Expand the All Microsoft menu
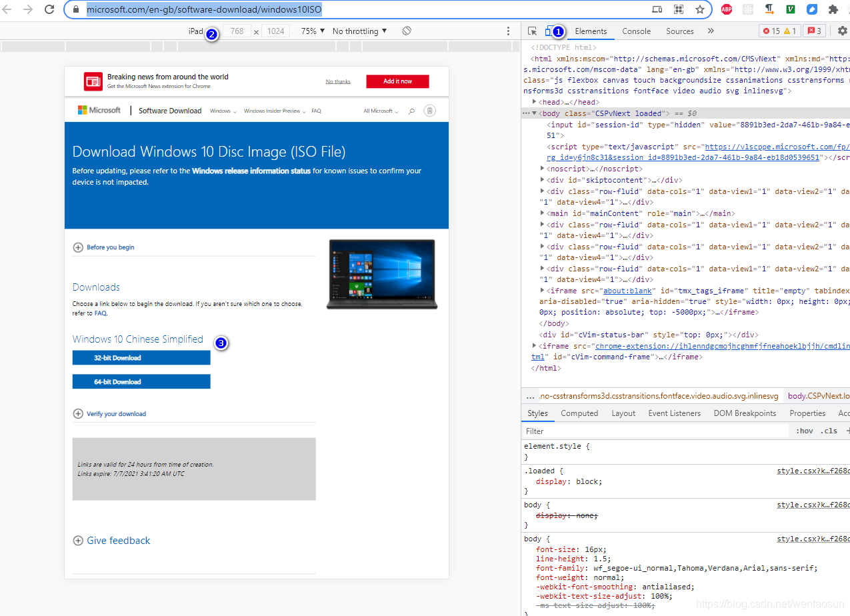 coord(381,111)
